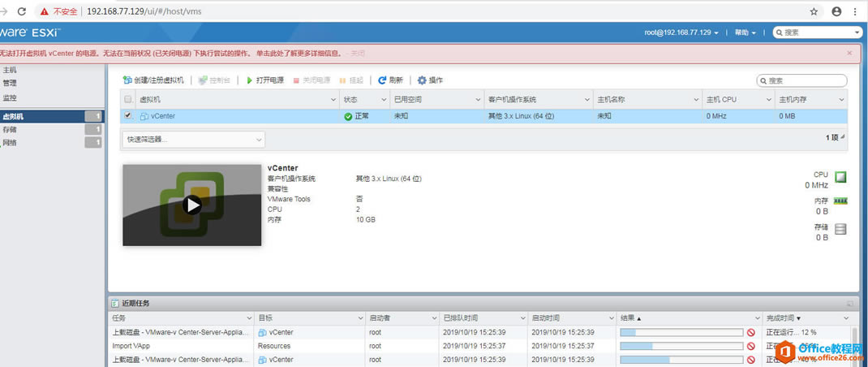868x367 pixels.
Task: Select 监控 in the navigator
Action: 10,98
